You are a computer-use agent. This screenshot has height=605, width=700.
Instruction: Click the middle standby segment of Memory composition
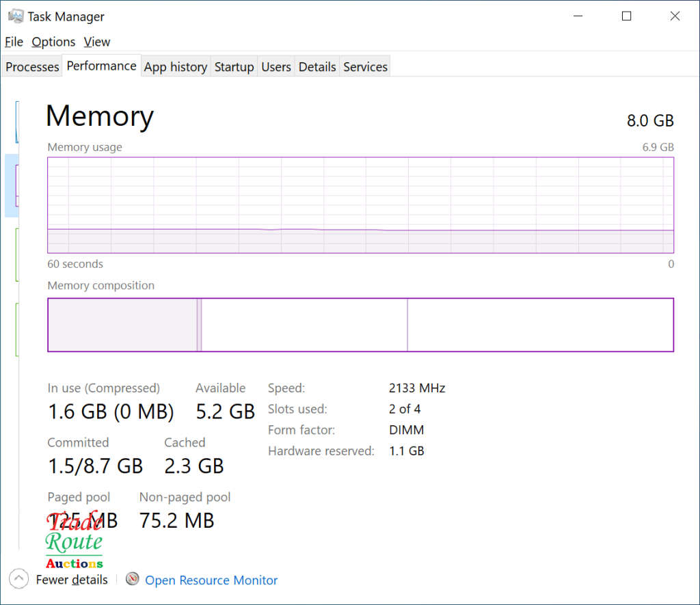(x=304, y=325)
